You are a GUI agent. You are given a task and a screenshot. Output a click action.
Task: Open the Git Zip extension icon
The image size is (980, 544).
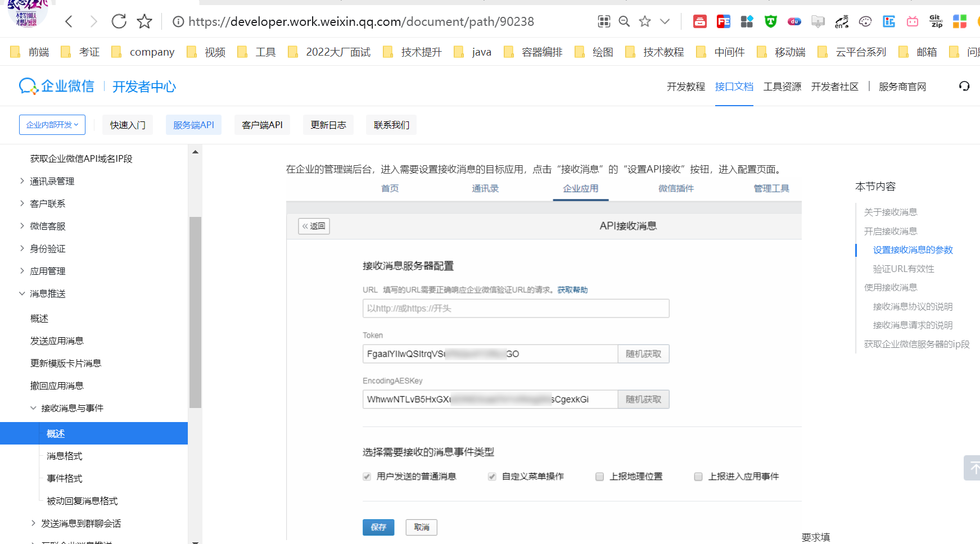[x=936, y=22]
